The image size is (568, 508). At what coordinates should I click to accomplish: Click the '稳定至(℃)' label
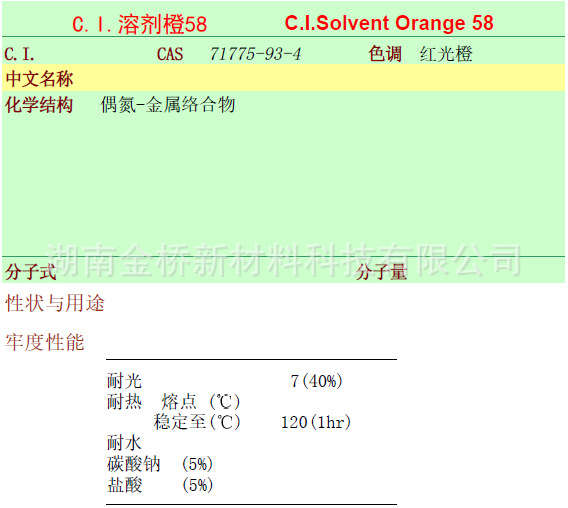[197, 422]
